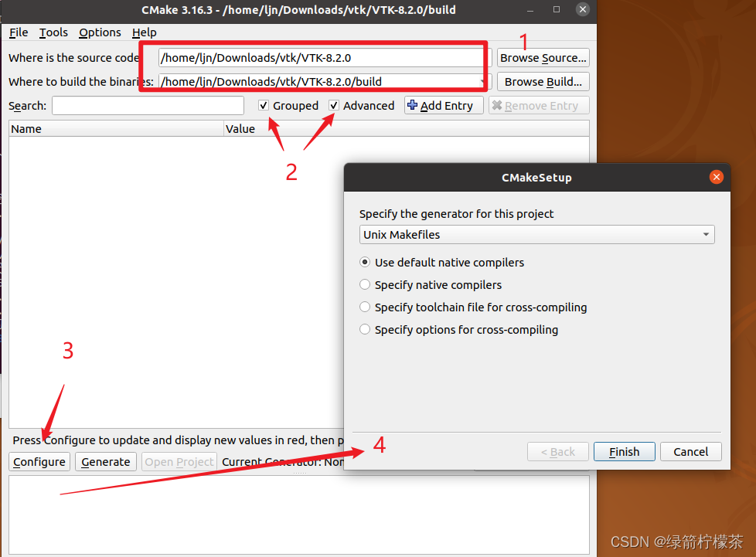756x557 pixels.
Task: Click the Configure button
Action: [x=39, y=462]
